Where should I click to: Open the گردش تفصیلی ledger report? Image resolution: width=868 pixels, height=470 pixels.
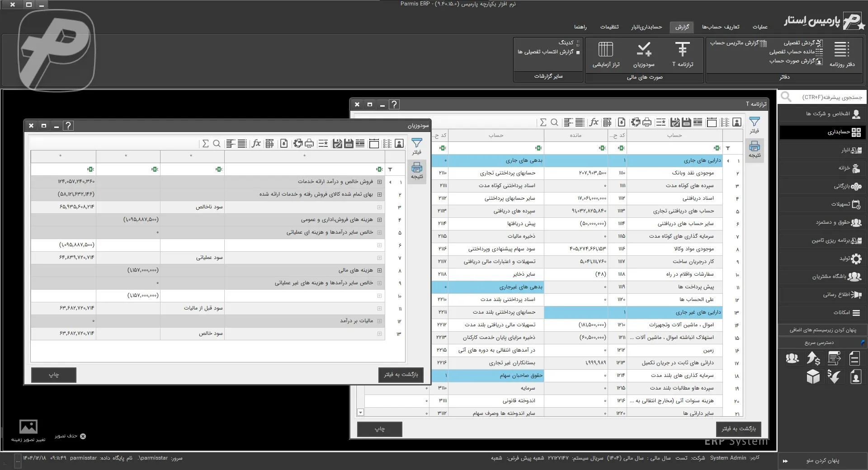[x=803, y=43]
